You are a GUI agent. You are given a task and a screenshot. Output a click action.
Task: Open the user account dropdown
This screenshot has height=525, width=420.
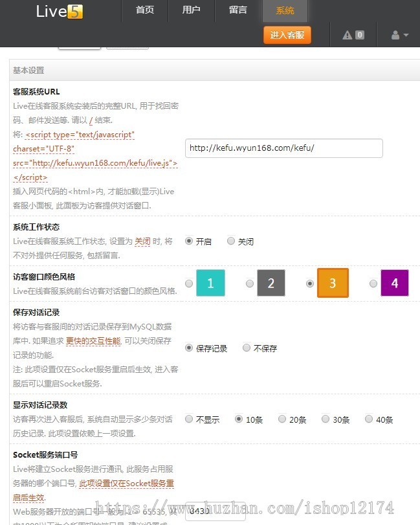400,35
